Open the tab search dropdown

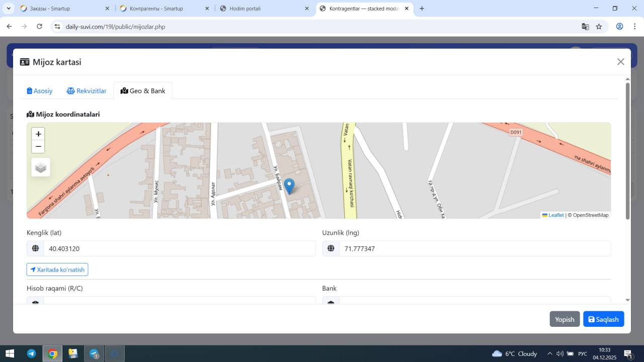point(9,9)
